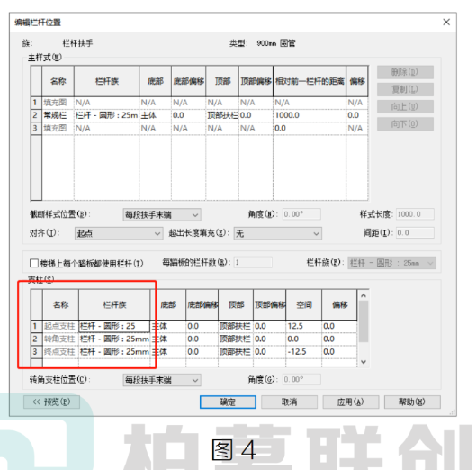Click the main pattern 角度 field
Viewport: 476px width, 470px height.
coord(301,214)
